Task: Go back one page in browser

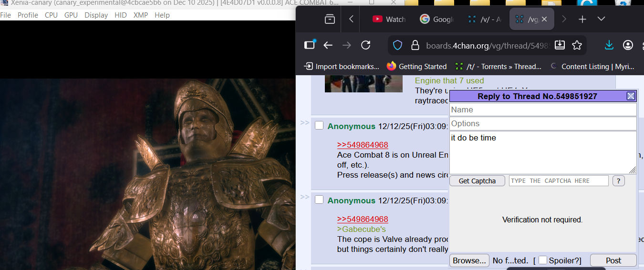Action: point(328,45)
